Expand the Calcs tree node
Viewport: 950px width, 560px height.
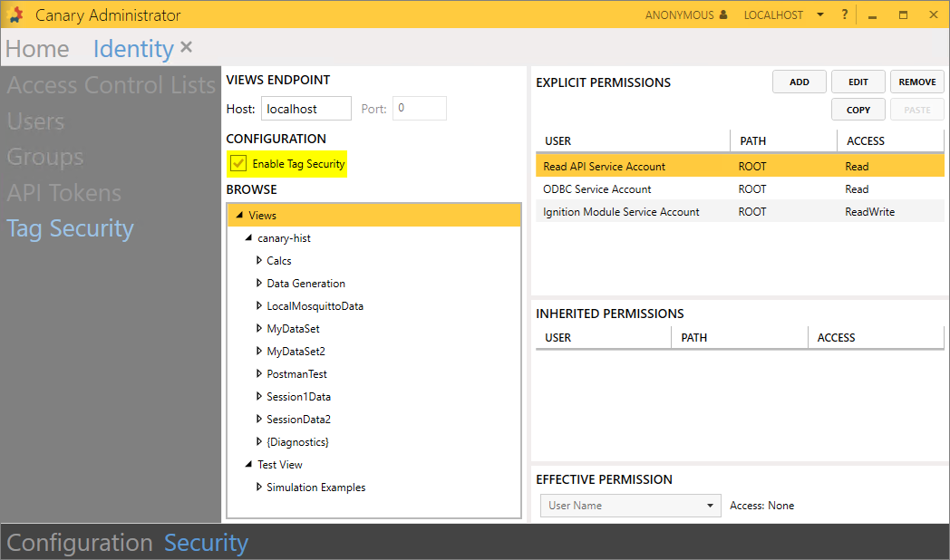click(x=259, y=261)
